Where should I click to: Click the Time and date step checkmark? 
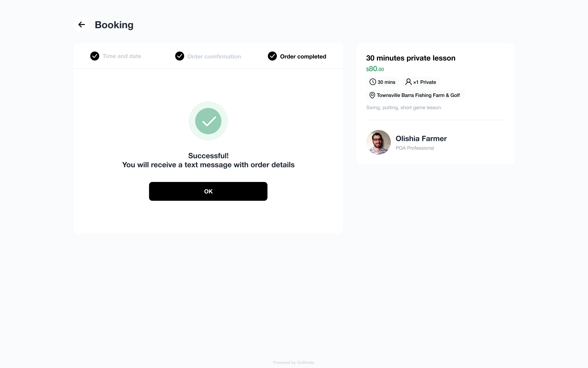pos(95,56)
